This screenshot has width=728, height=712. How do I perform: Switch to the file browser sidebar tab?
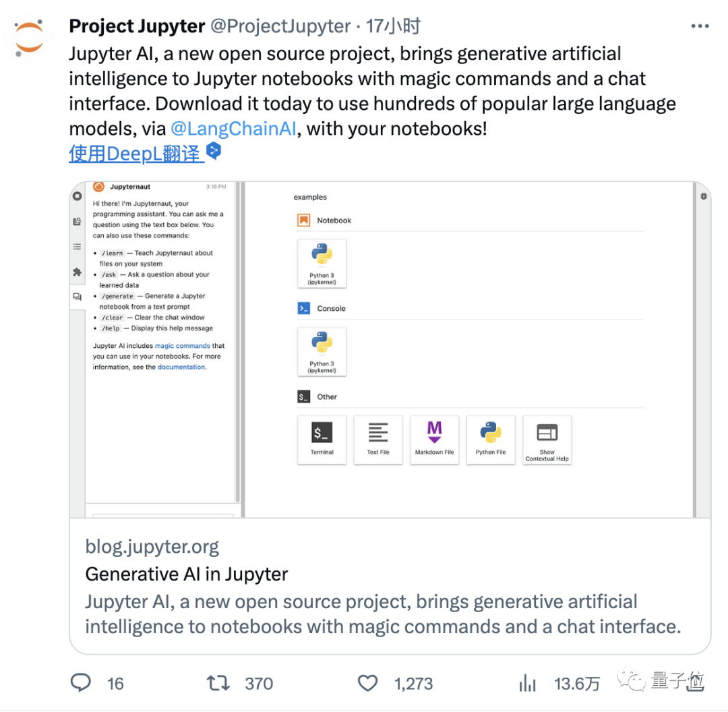[78, 220]
